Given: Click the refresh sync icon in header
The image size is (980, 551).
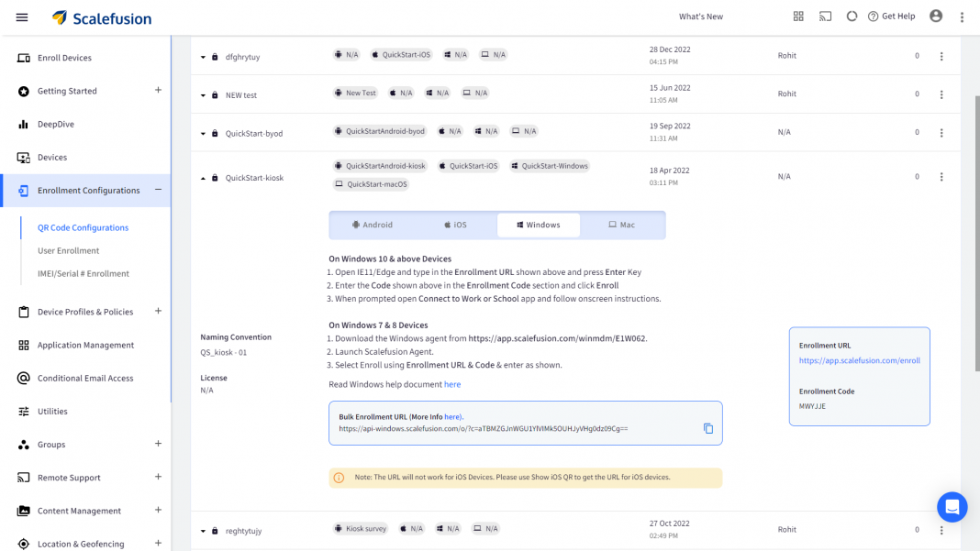Looking at the screenshot, I should 852,17.
